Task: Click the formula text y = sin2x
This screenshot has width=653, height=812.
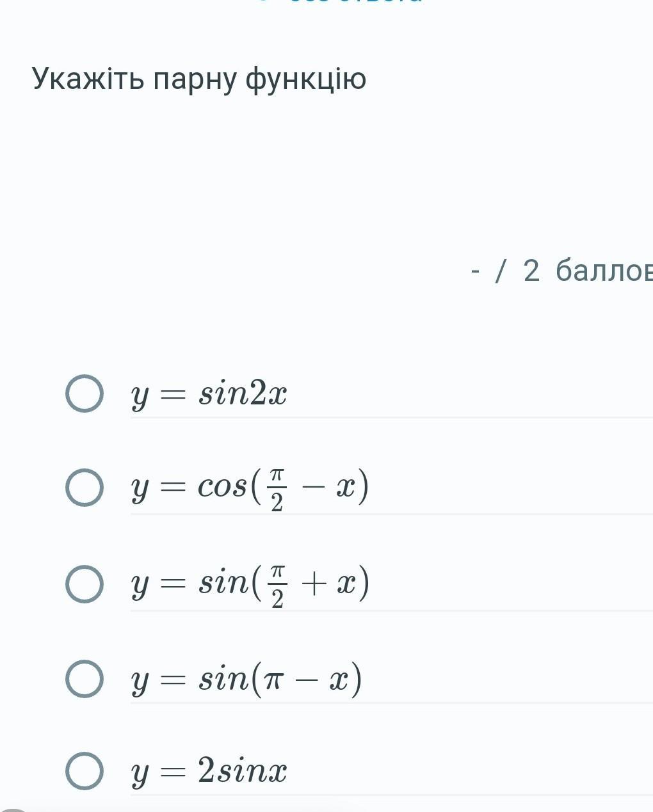Action: pyautogui.click(x=209, y=394)
